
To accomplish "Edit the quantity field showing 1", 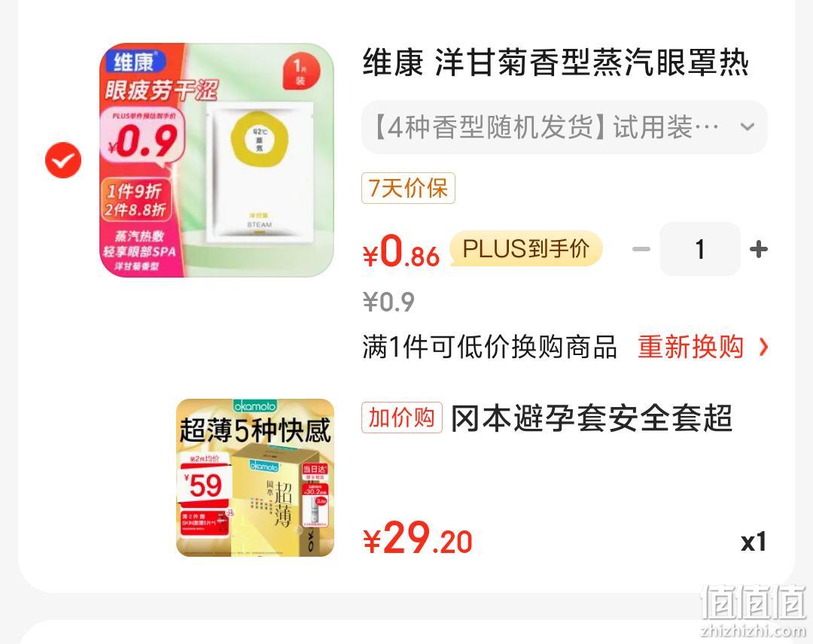I will pos(700,249).
